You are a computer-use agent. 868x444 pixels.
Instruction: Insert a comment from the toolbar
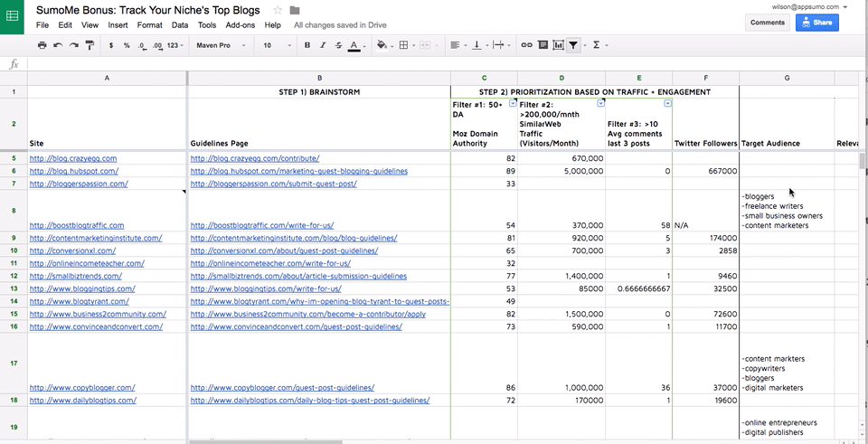[542, 45]
